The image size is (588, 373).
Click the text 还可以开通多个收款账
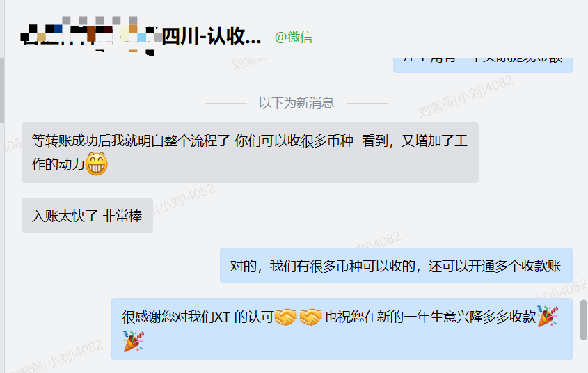495,266
